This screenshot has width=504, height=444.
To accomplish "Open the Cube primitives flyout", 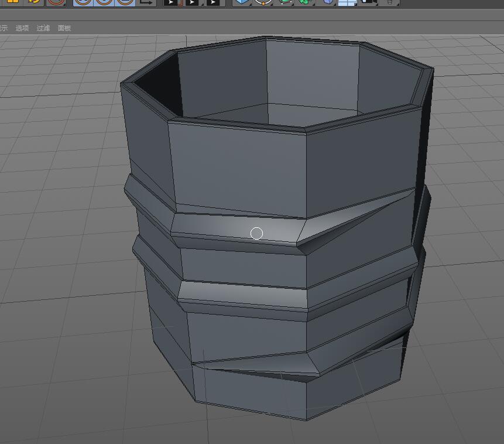I will pos(242,2).
